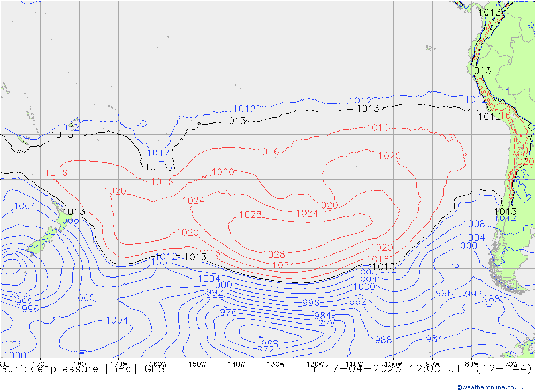
Task: Click the 'E1000' label at the bottom-left edge
Action: point(13,355)
